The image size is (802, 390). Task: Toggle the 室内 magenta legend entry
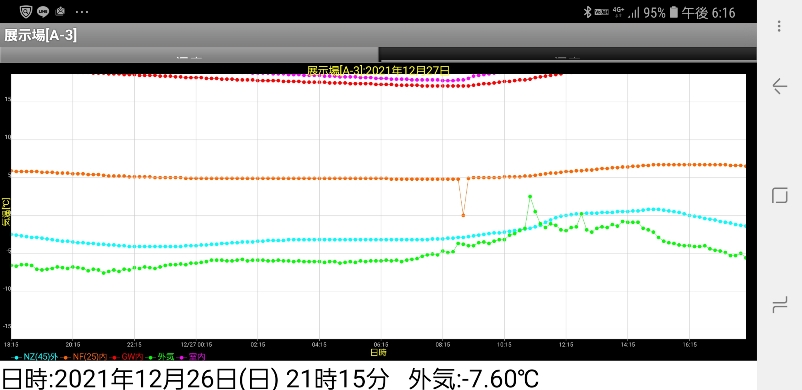pyautogui.click(x=191, y=356)
